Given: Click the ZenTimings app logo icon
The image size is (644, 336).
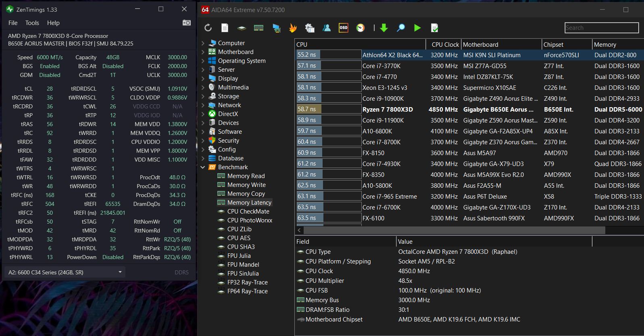Looking at the screenshot, I should [10, 9].
